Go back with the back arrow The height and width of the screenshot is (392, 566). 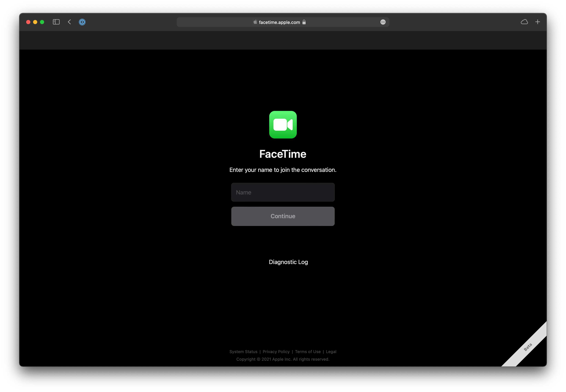[x=69, y=22]
